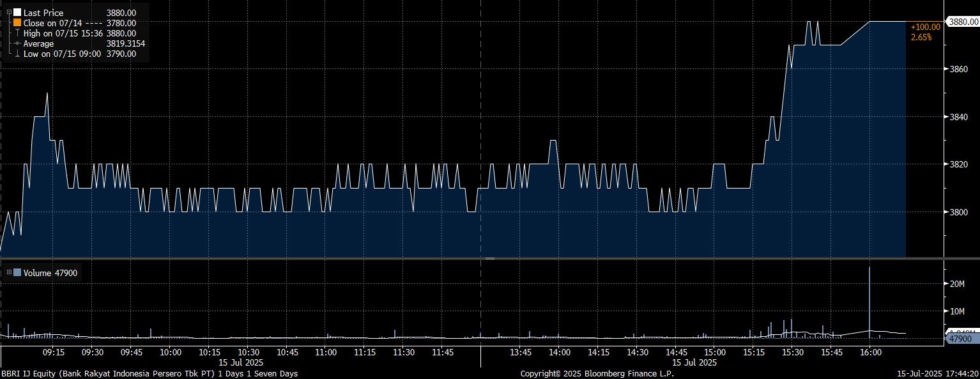This screenshot has height=379, width=980.
Task: Select the High marker icon in legend
Action: pos(17,33)
